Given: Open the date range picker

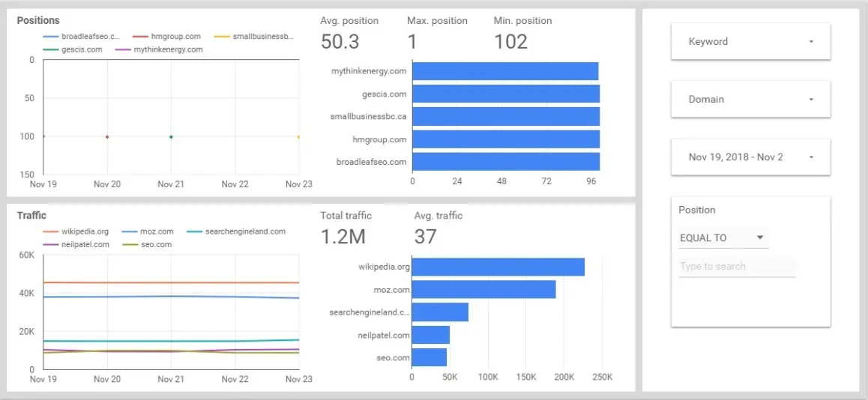Looking at the screenshot, I should point(750,157).
